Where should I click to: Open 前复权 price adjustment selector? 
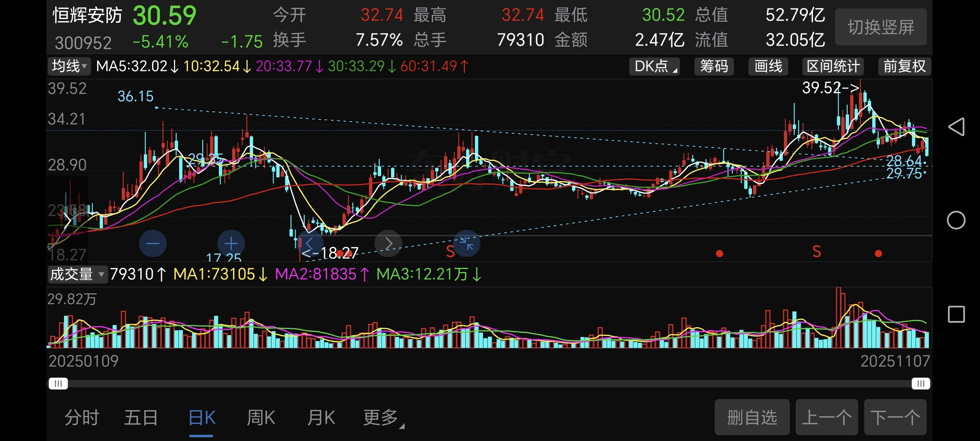click(x=904, y=67)
